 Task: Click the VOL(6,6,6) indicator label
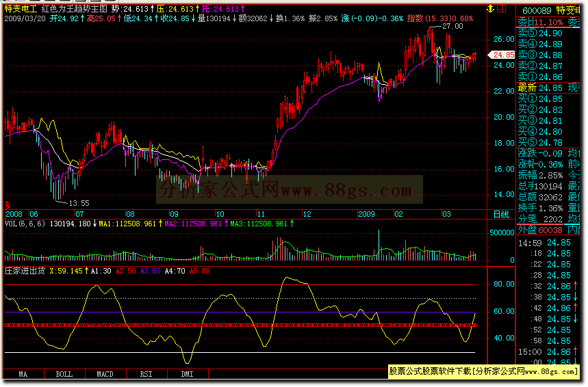[x=25, y=224]
